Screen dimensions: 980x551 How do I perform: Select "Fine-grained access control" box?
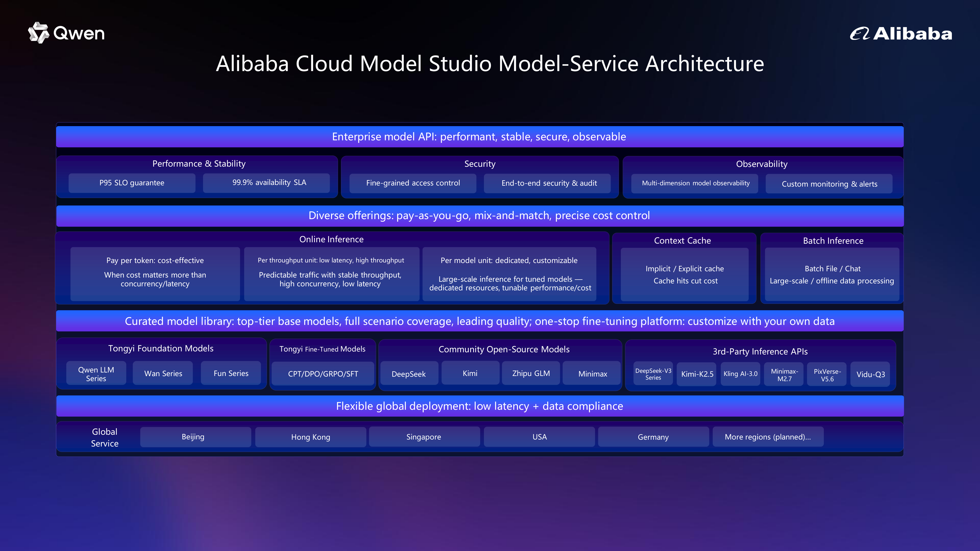pyautogui.click(x=413, y=183)
